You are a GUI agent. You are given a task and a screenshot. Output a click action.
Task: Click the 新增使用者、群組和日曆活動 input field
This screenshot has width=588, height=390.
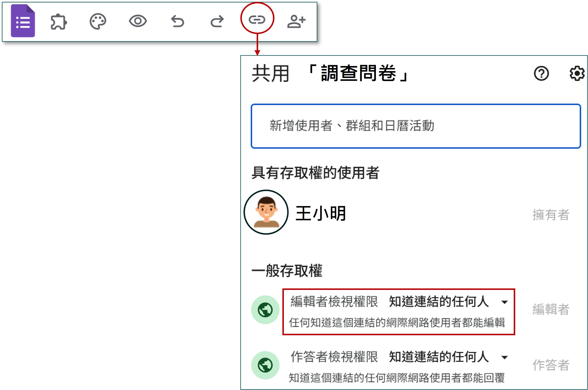(x=416, y=126)
